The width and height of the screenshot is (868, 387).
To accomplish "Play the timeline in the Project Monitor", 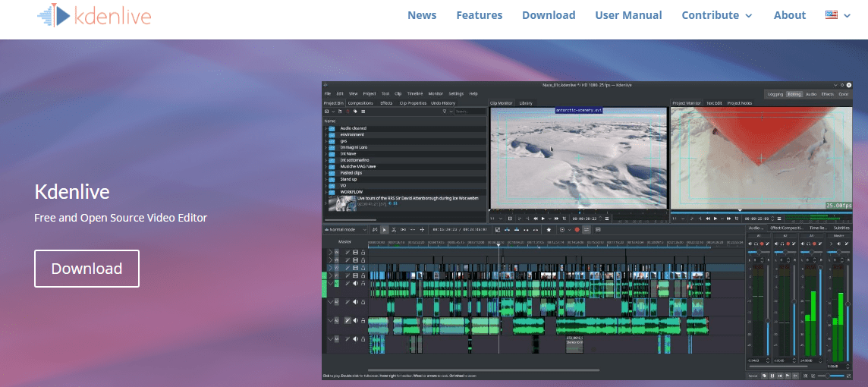I will coord(715,219).
